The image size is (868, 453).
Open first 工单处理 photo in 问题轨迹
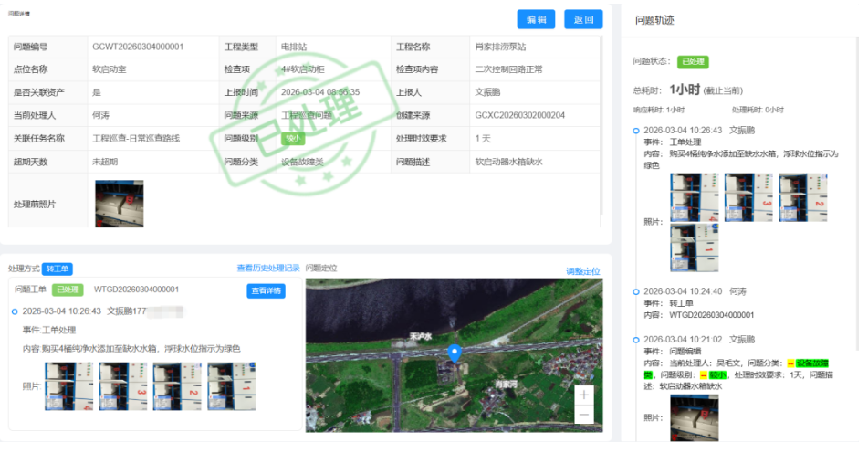694,196
